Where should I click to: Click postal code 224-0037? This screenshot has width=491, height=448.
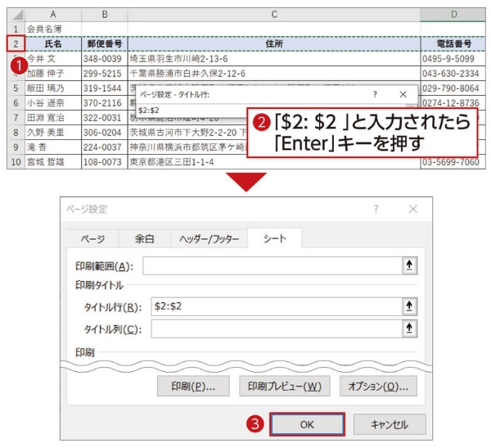click(x=105, y=147)
